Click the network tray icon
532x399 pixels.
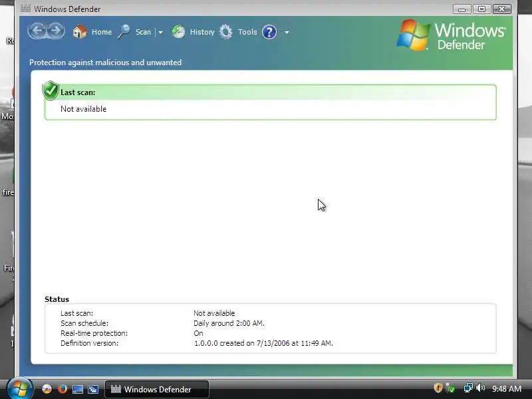[x=468, y=388]
